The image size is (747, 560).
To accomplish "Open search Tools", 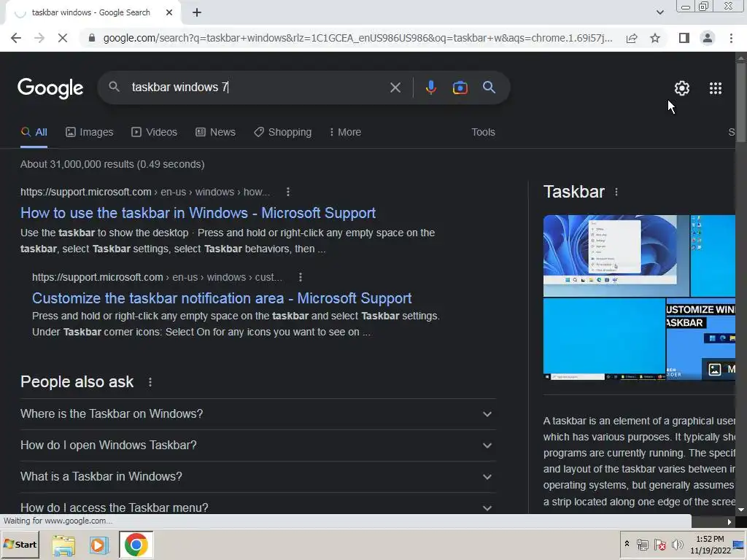I will [x=483, y=133].
